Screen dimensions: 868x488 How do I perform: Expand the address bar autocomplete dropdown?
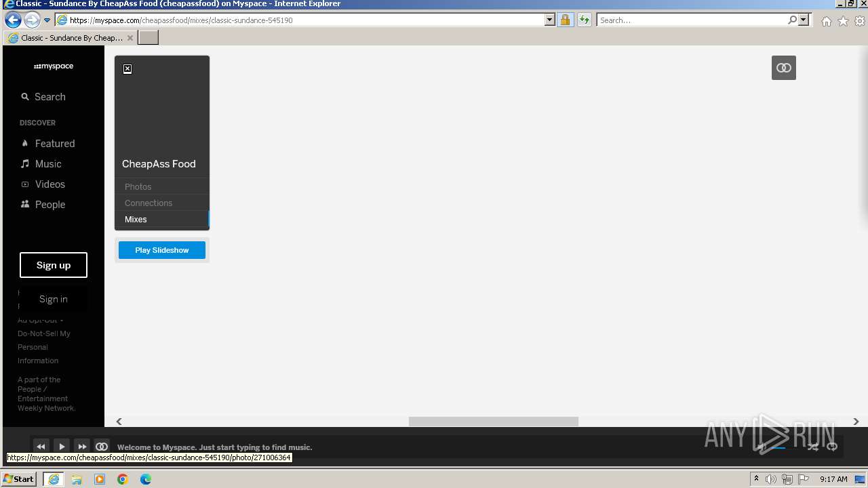tap(550, 20)
